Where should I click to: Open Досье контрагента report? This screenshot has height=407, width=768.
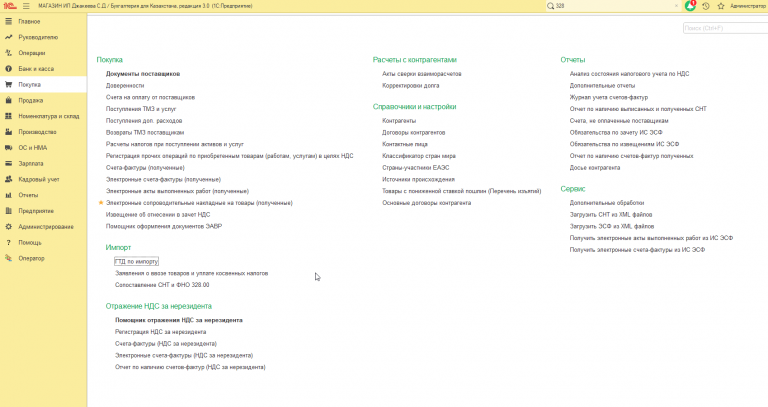click(595, 168)
